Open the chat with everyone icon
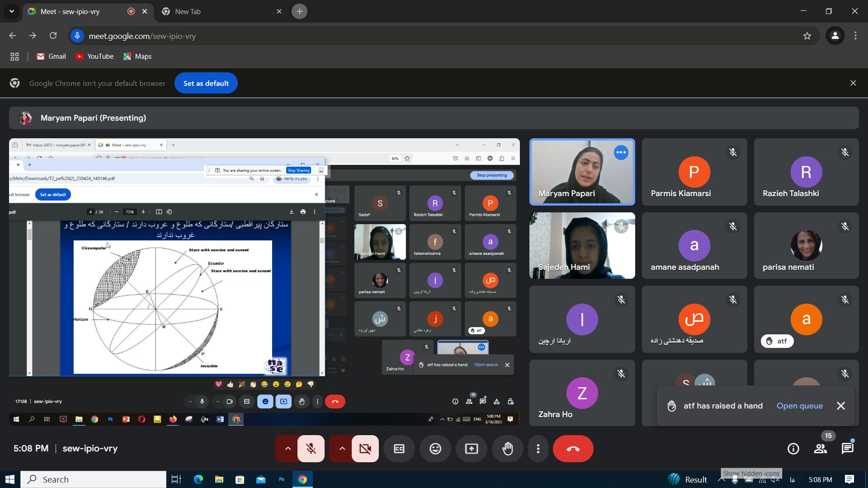 pyautogui.click(x=848, y=449)
